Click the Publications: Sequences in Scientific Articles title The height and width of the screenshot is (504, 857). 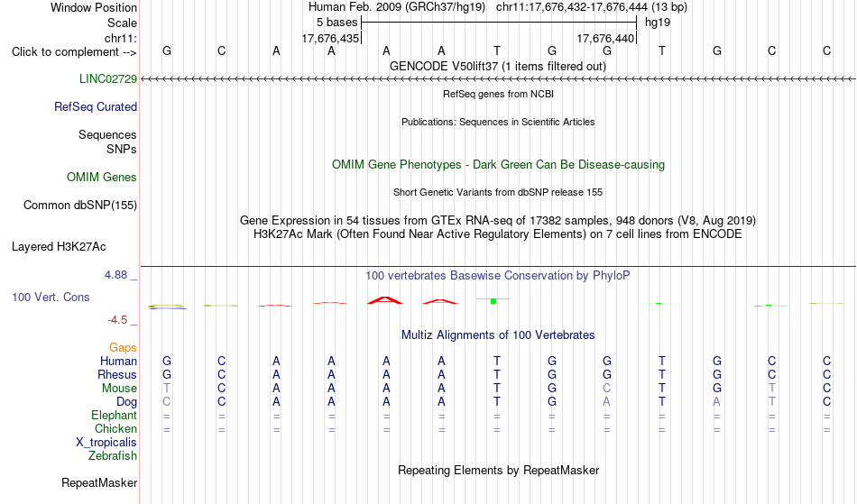[498, 123]
